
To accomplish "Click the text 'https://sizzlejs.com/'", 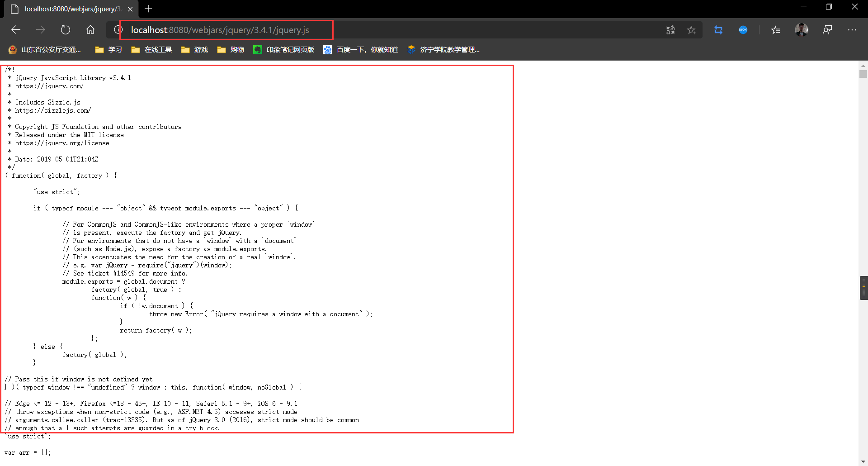I will coord(53,110).
